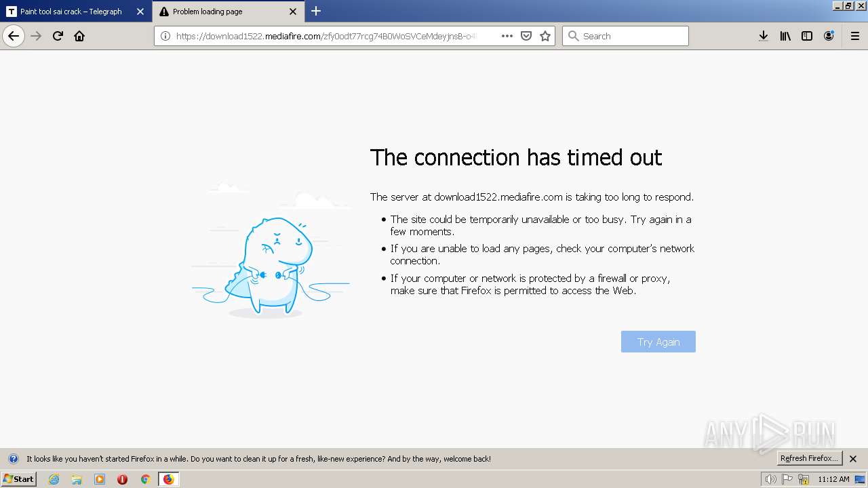This screenshot has width=868, height=488.
Task: Minimize the Firefox window
Action: tap(837, 5)
